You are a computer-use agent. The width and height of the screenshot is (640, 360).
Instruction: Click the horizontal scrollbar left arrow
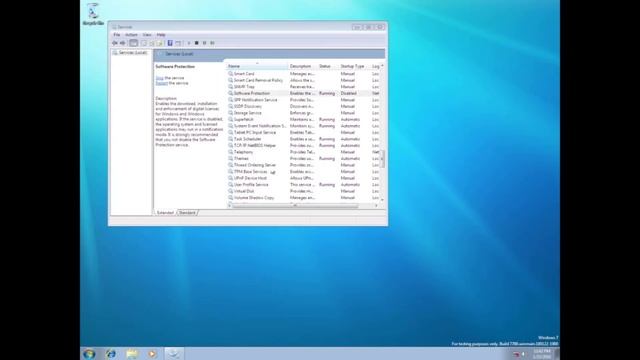click(x=229, y=206)
